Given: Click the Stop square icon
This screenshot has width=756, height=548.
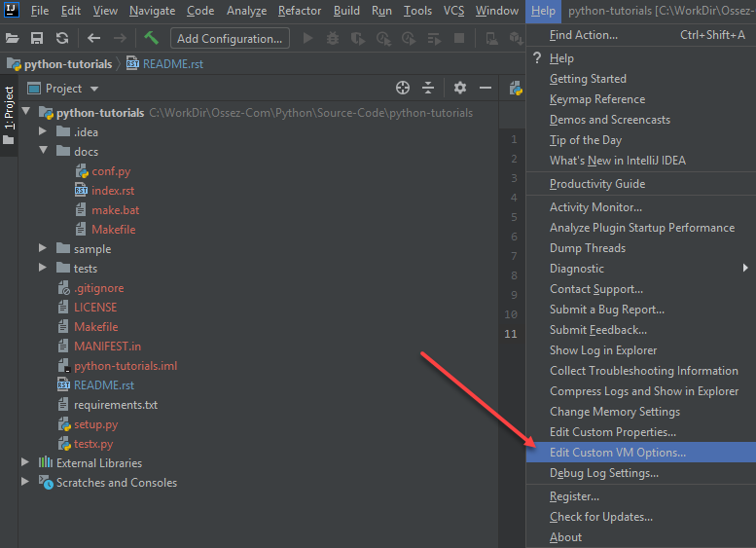Looking at the screenshot, I should point(459,38).
